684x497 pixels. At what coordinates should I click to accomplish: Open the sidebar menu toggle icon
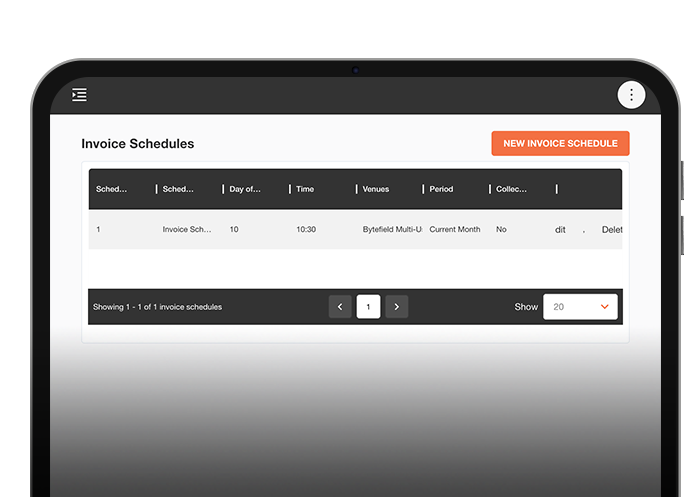pyautogui.click(x=79, y=95)
